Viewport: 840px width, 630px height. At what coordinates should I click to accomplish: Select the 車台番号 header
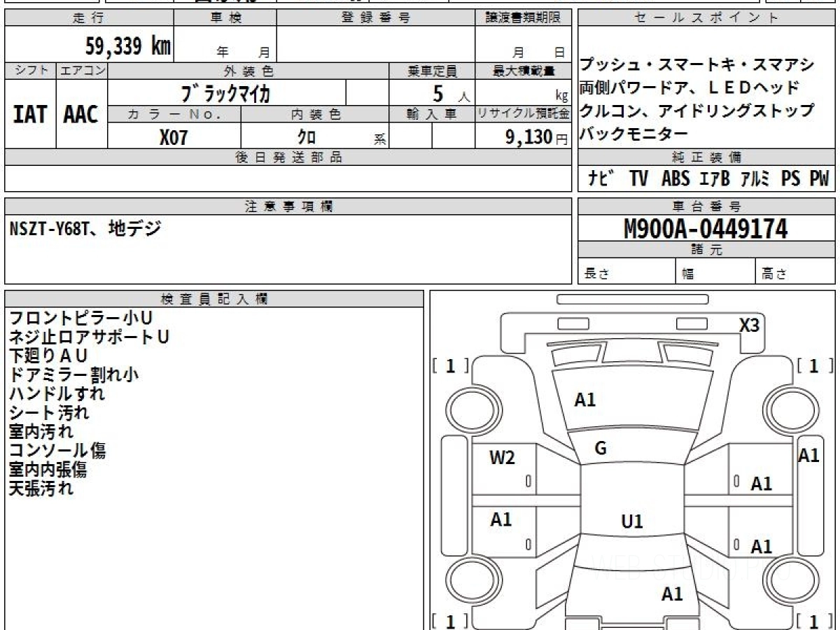click(x=707, y=206)
